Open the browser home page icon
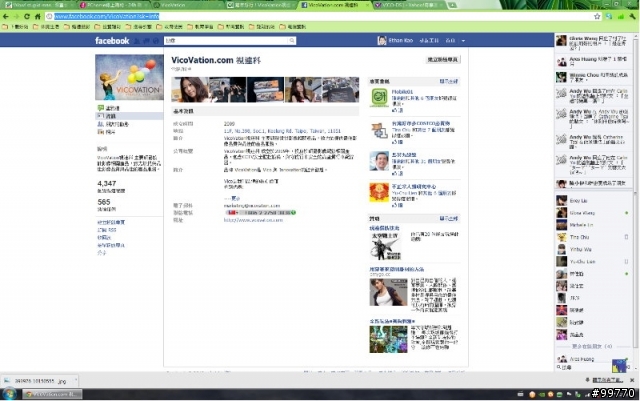This screenshot has width=640, height=401. pos(38,16)
